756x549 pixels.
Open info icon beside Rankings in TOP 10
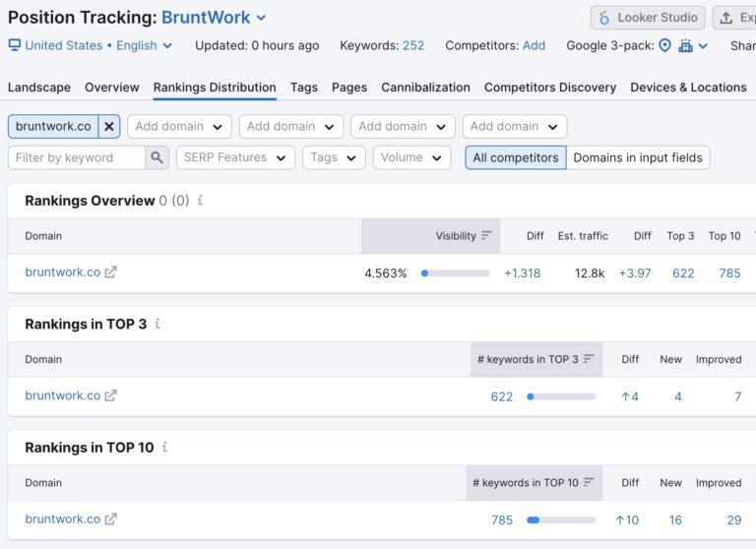[x=165, y=448]
